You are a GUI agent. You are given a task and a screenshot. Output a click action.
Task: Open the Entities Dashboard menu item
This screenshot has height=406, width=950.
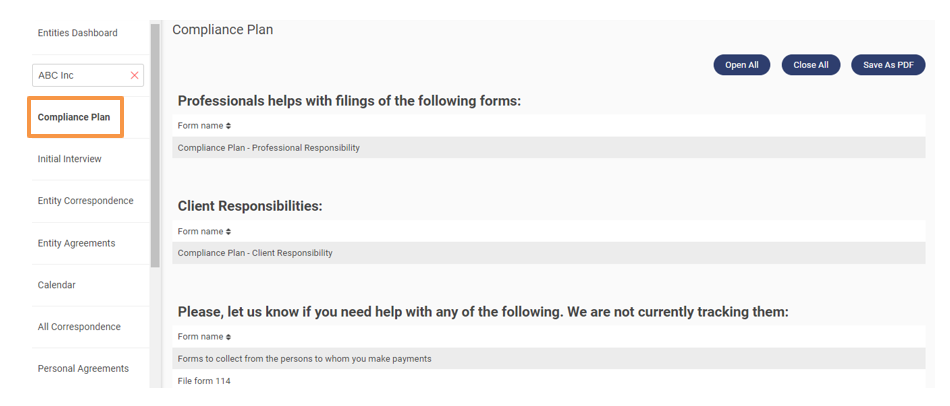point(77,33)
